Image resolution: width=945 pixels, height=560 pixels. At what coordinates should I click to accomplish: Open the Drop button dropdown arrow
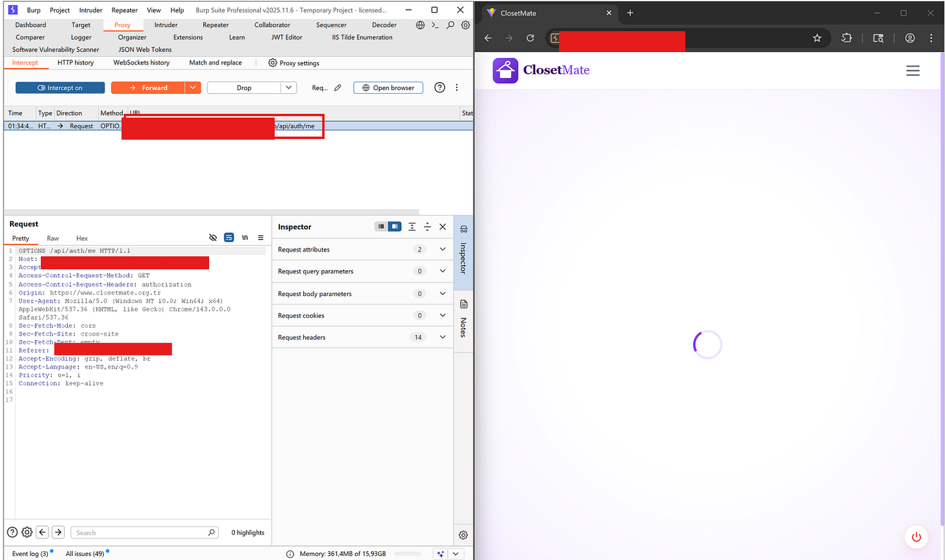(288, 88)
